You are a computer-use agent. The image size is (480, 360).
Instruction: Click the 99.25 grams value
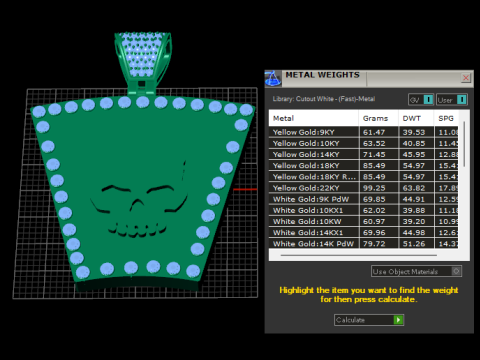point(374,188)
